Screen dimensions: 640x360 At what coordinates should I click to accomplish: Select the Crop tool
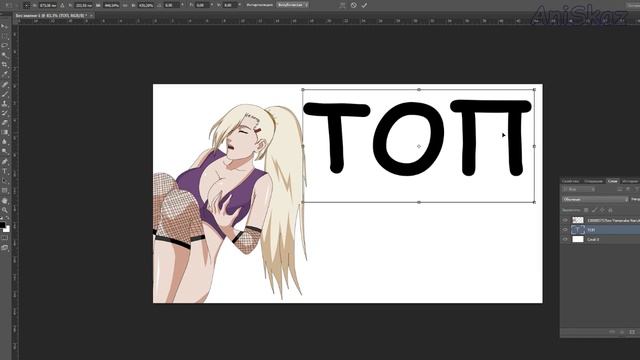pos(4,65)
